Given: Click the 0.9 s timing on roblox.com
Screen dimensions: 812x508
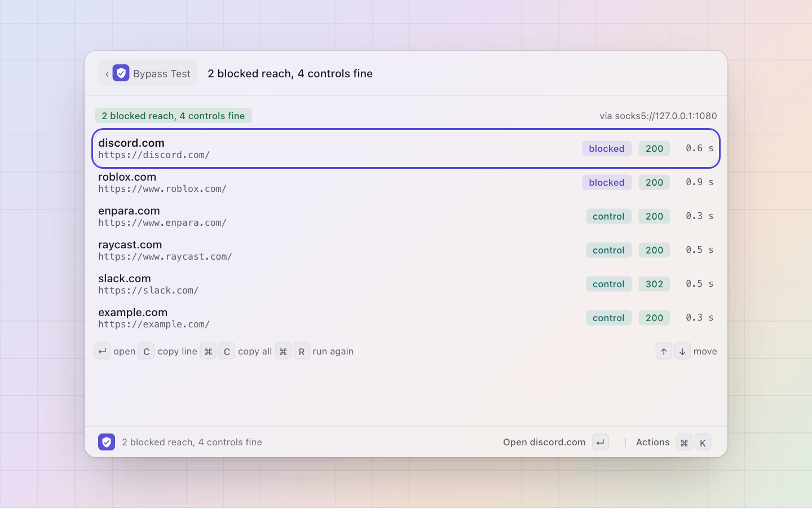Looking at the screenshot, I should [700, 182].
